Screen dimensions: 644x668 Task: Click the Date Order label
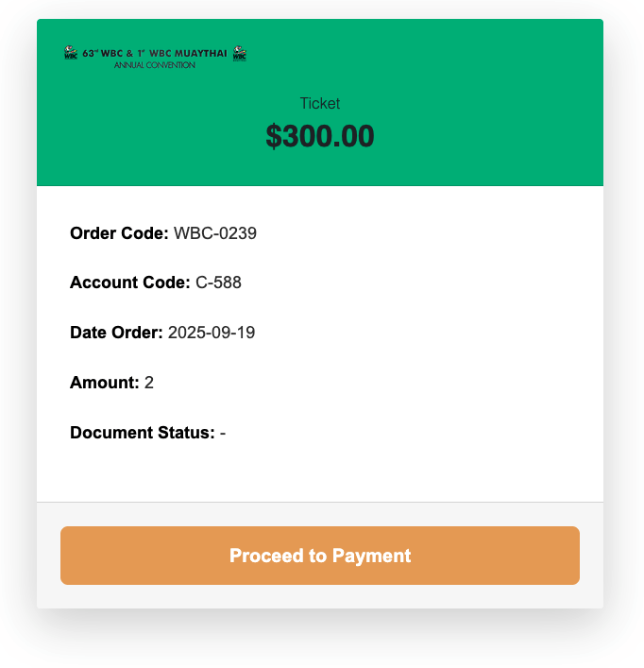[x=116, y=333]
